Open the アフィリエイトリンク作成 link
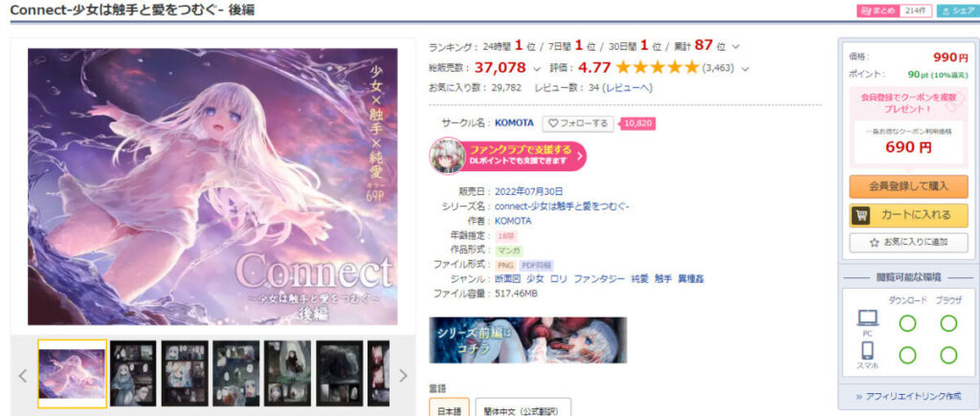 [x=908, y=396]
